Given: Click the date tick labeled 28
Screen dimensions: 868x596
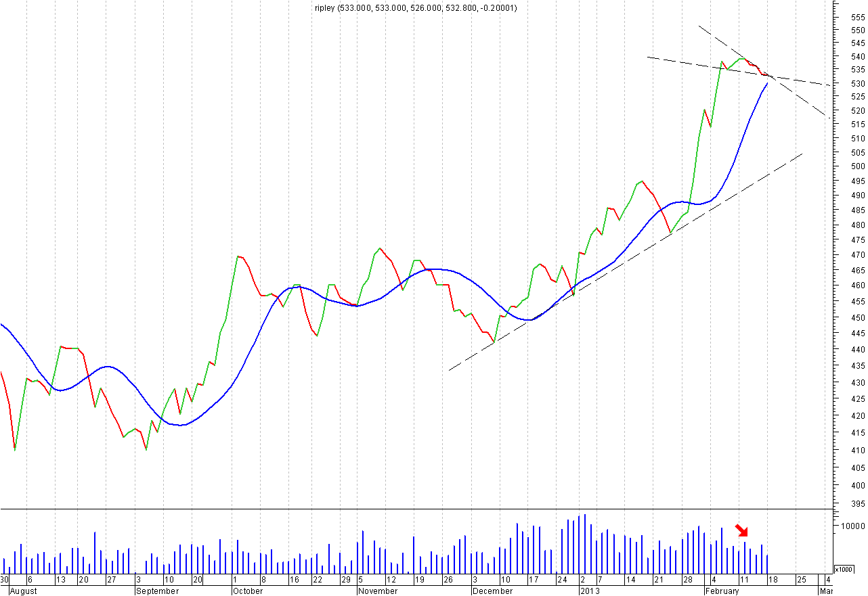Looking at the screenshot, I should point(687,580).
